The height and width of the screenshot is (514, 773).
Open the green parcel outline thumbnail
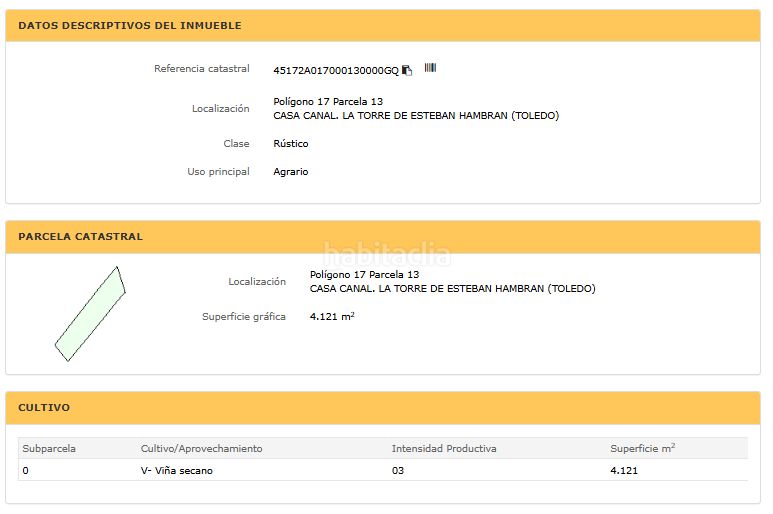click(90, 314)
